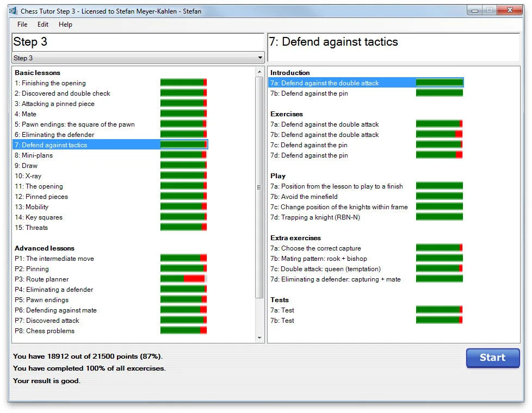Close the Chess Tutor window
The width and height of the screenshot is (532, 413).
point(510,10)
